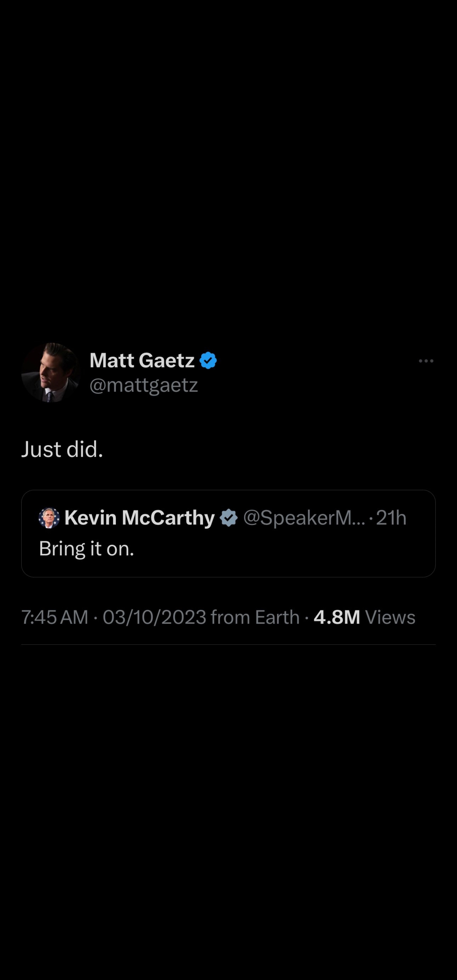
Task: Click the 21h timestamp on quoted tweet
Action: 391,518
